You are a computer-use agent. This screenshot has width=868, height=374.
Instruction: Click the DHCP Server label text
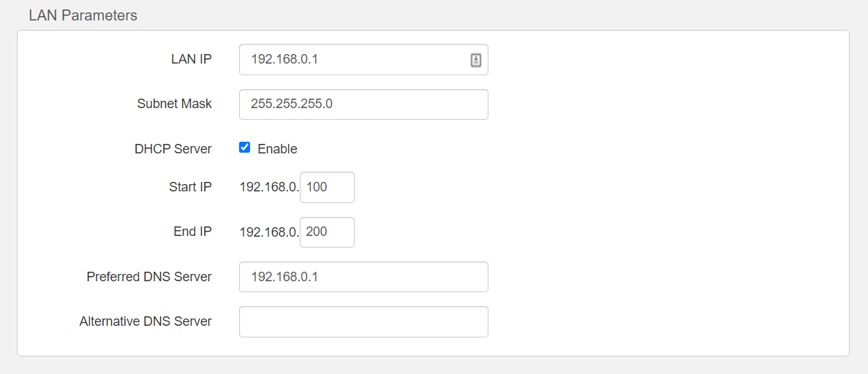pyautogui.click(x=173, y=149)
